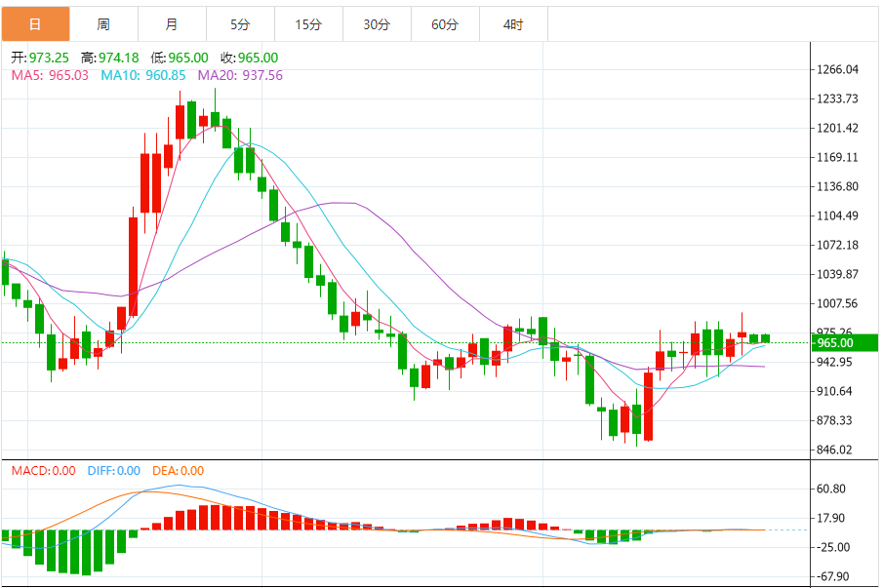Click the MA5 indicator label
The height and width of the screenshot is (588, 883).
(49, 75)
